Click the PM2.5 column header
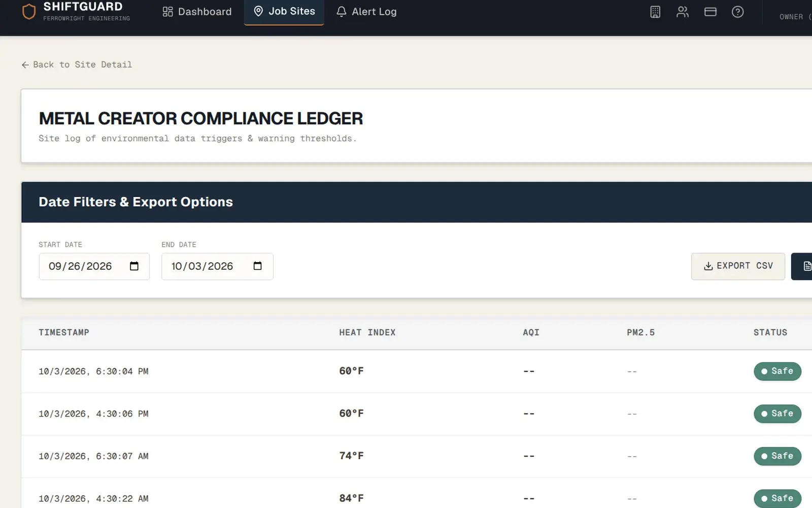This screenshot has height=508, width=812. pos(640,332)
